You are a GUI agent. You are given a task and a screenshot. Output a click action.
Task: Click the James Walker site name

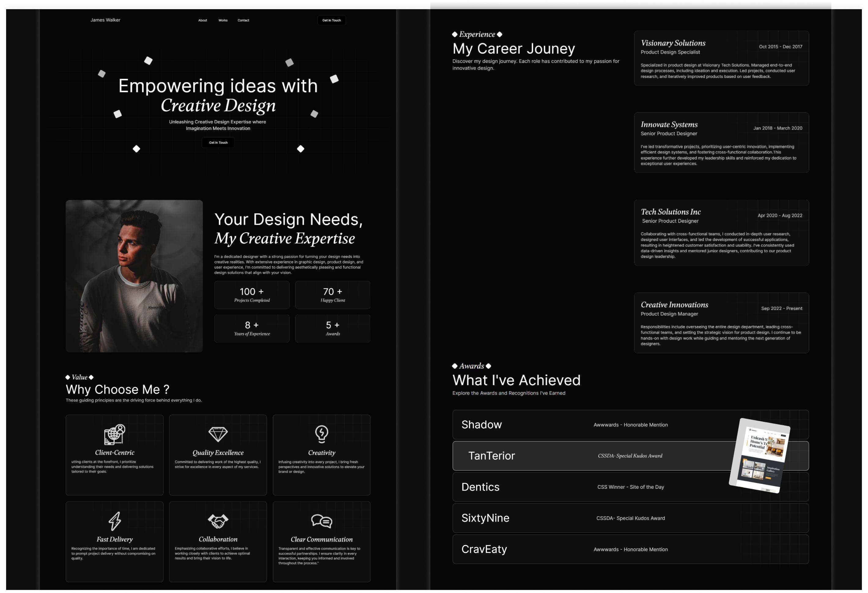tap(105, 20)
